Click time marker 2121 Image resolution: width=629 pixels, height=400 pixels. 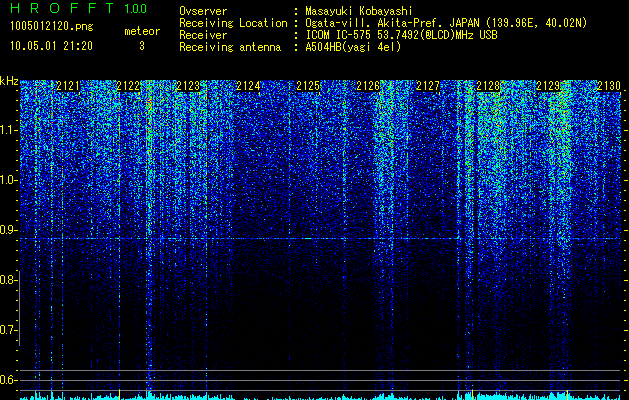68,86
